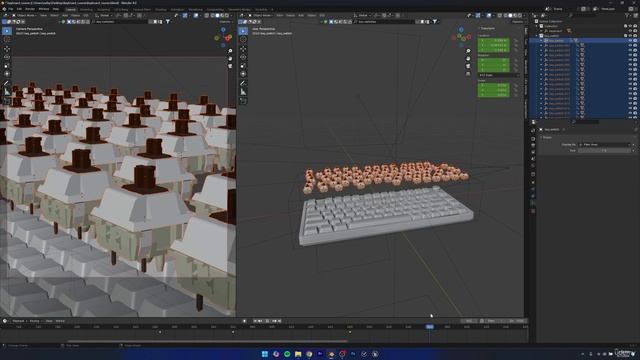Toggle Location X lock in Transform panel
The width and height of the screenshot is (640, 360).
(x=516, y=41)
